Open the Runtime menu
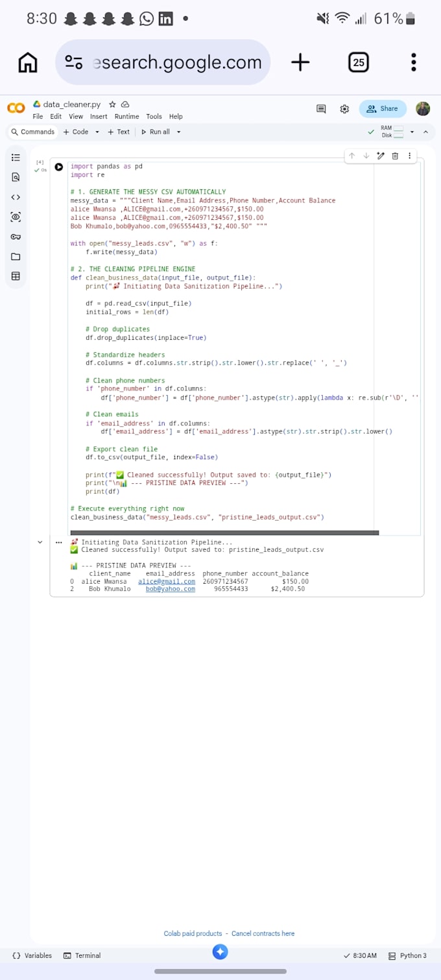Viewport: 441px width, 980px height. click(126, 117)
